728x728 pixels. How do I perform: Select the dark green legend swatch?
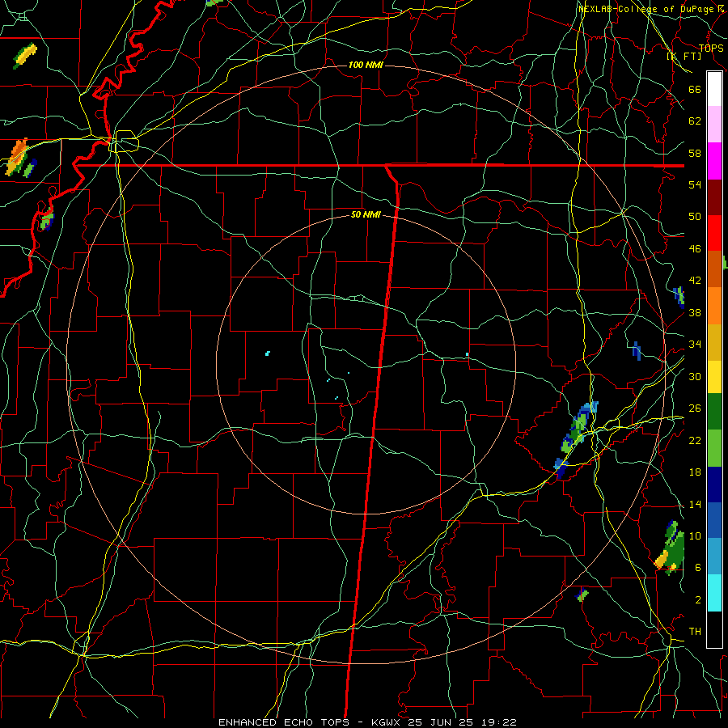click(x=714, y=412)
